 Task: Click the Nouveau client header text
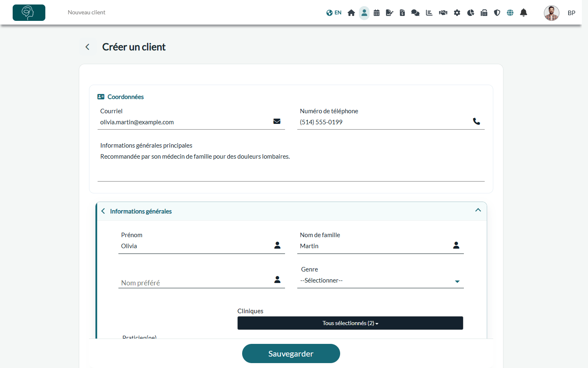point(87,13)
